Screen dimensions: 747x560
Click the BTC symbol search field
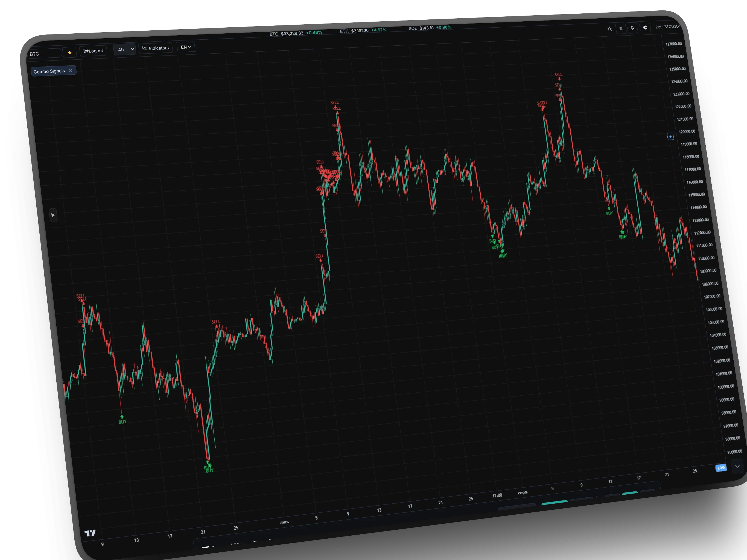click(x=44, y=54)
